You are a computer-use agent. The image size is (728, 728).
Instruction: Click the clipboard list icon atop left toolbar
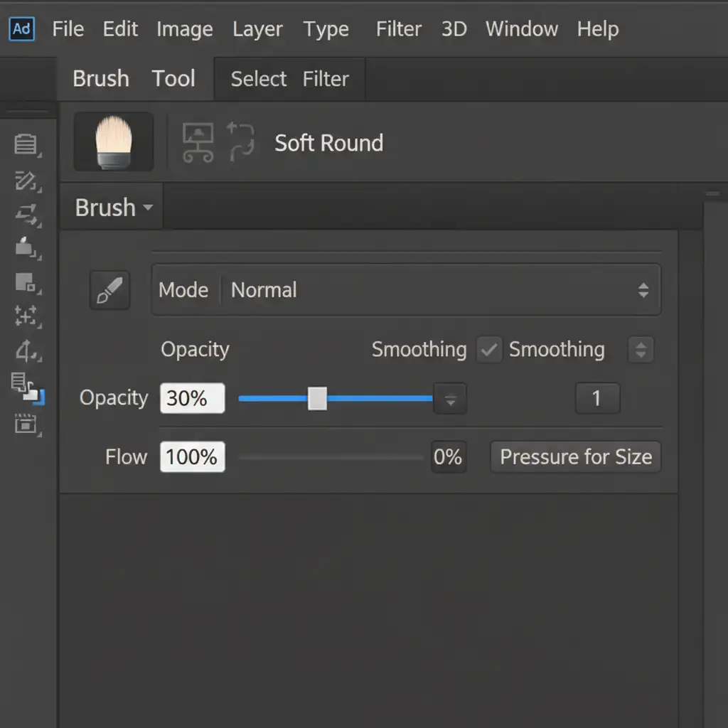tap(26, 144)
